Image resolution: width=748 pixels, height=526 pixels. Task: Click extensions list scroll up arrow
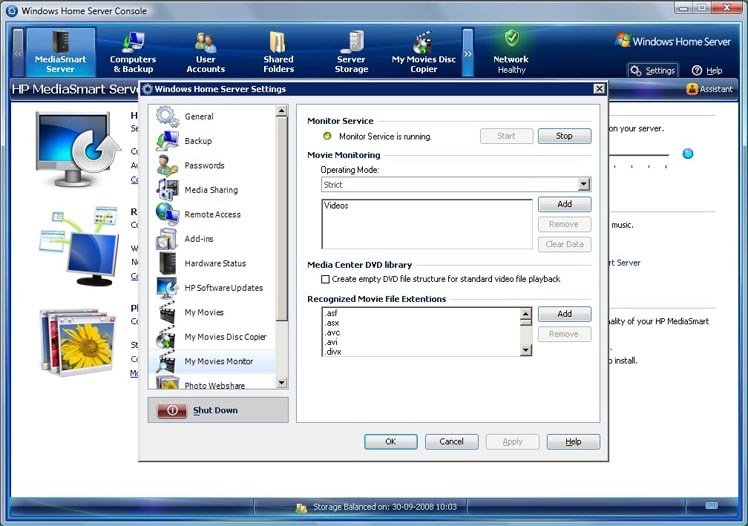[526, 313]
